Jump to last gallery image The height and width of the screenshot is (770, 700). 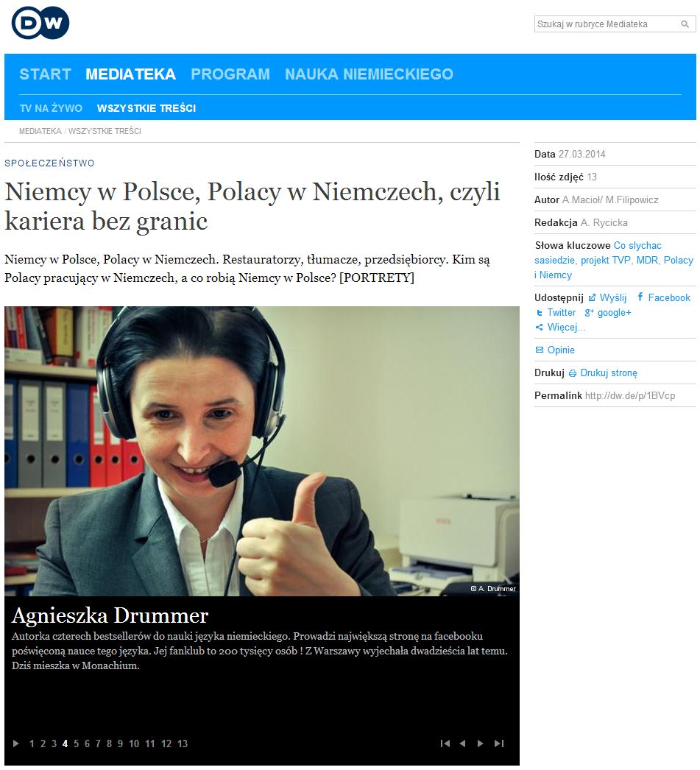click(499, 743)
